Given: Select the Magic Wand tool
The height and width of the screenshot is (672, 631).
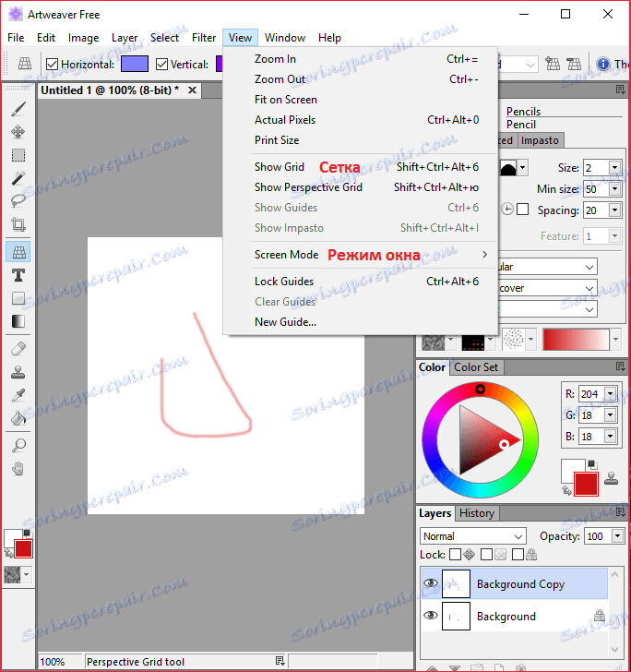Looking at the screenshot, I should (x=18, y=178).
